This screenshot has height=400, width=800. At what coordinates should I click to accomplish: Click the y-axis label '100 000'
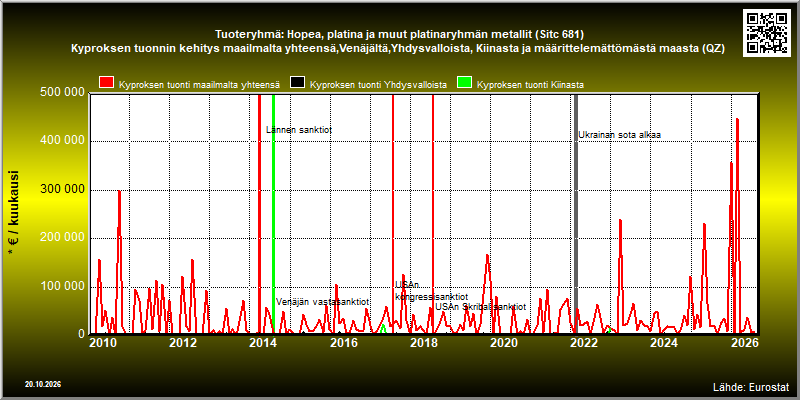(62, 287)
